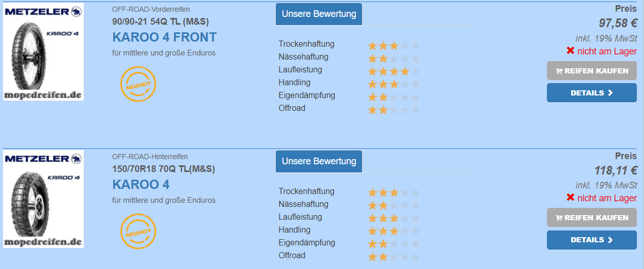
Task: Open the KAROO 4 FRONT product link
Action: coord(164,37)
